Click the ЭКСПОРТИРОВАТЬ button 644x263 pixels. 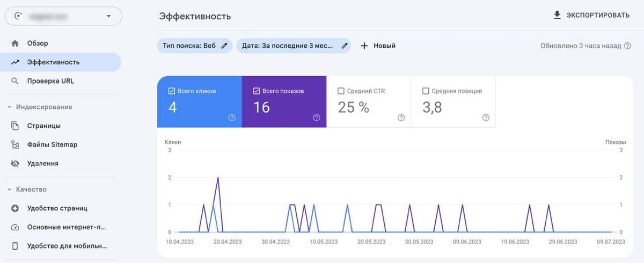[591, 15]
